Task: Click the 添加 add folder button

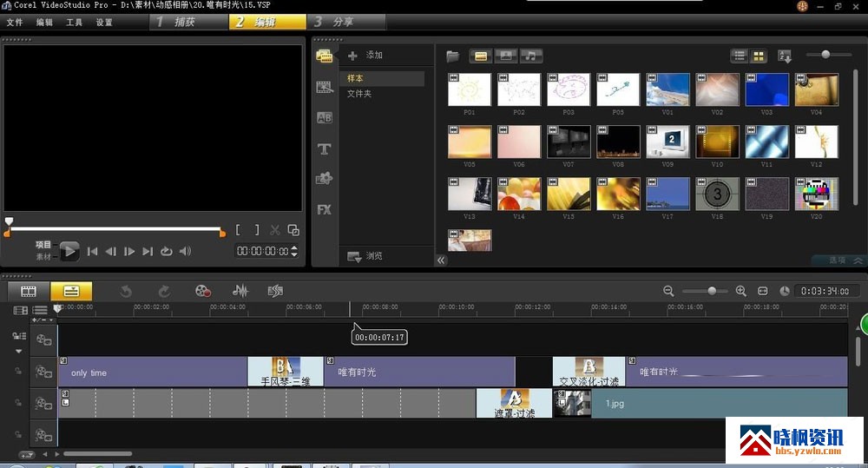Action: tap(365, 56)
